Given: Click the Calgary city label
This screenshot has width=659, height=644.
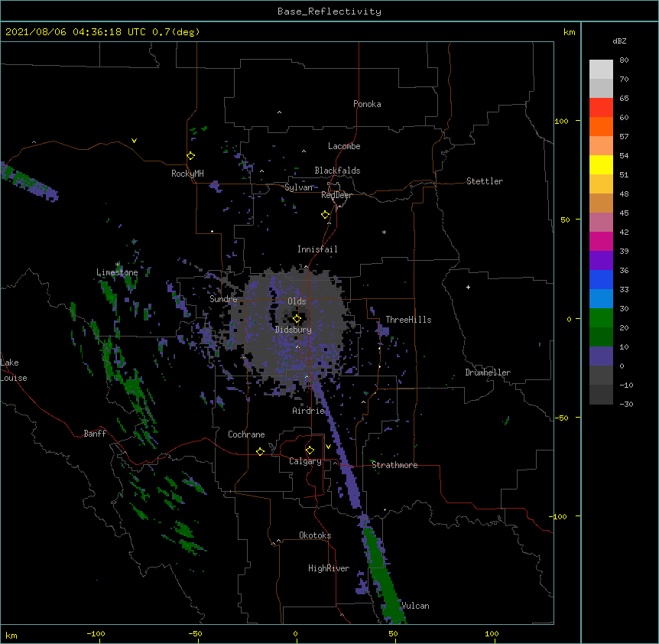Looking at the screenshot, I should (x=305, y=461).
